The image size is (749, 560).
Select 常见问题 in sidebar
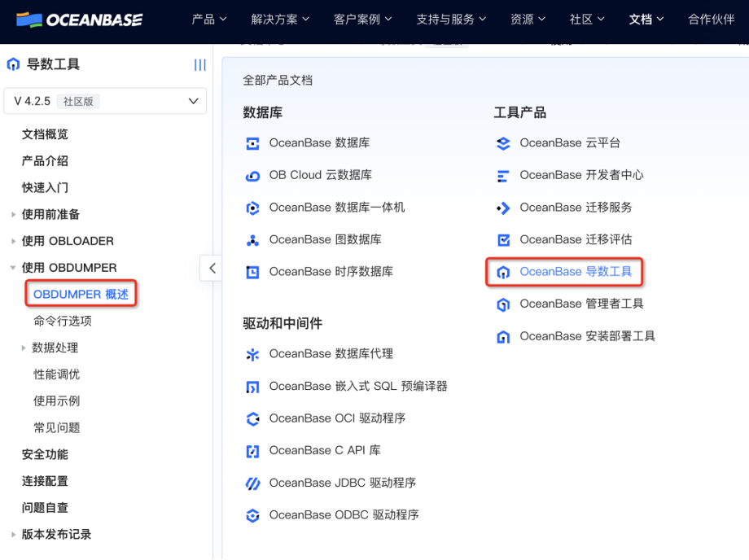pyautogui.click(x=56, y=428)
